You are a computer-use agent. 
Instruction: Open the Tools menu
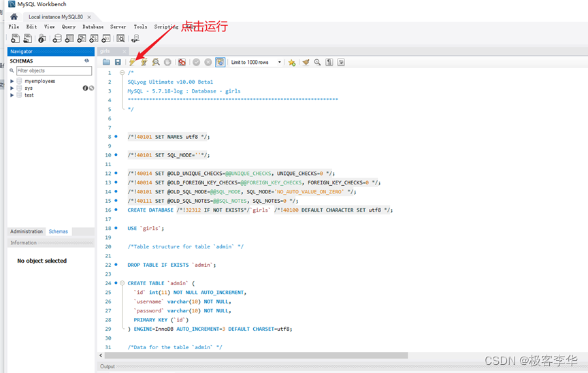coord(140,27)
